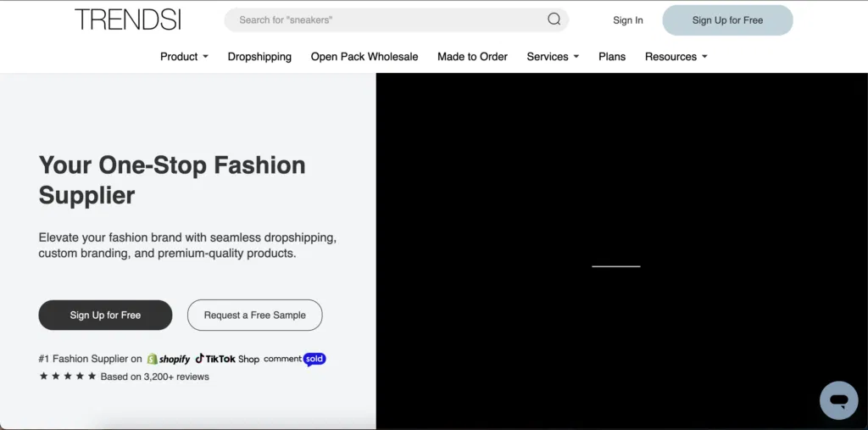Open the Plans page
Image resolution: width=868 pixels, height=430 pixels.
(612, 57)
